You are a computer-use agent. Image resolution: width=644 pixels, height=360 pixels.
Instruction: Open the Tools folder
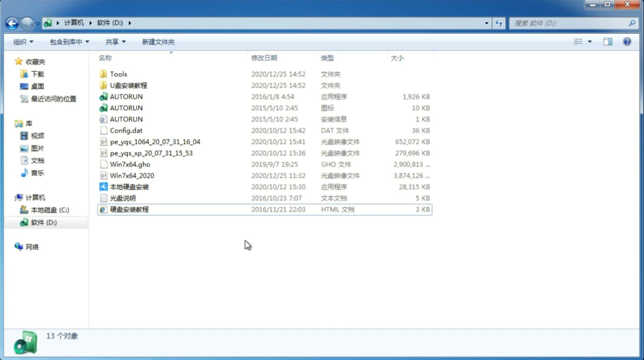(x=118, y=74)
